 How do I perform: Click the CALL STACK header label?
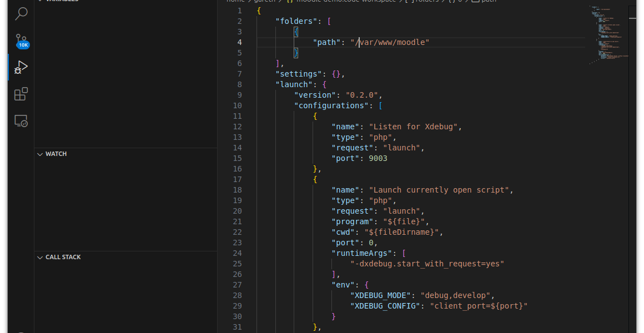63,257
